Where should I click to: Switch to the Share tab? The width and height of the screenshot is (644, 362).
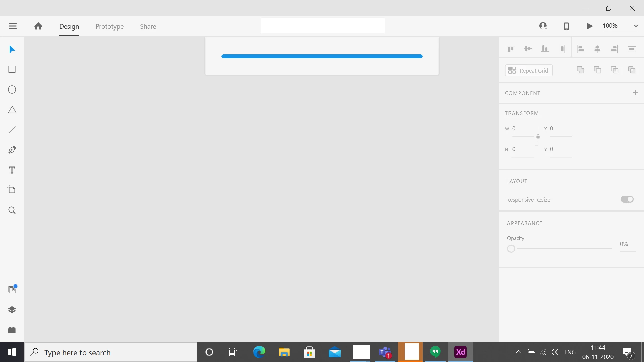pyautogui.click(x=148, y=26)
